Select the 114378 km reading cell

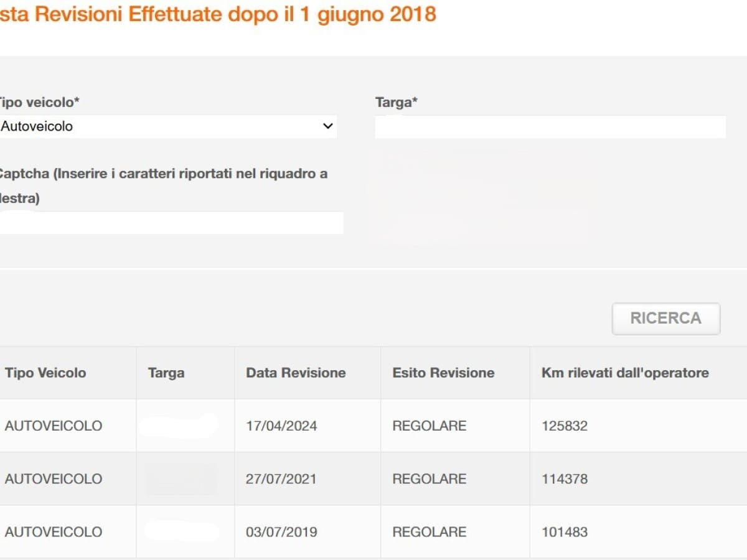click(565, 478)
